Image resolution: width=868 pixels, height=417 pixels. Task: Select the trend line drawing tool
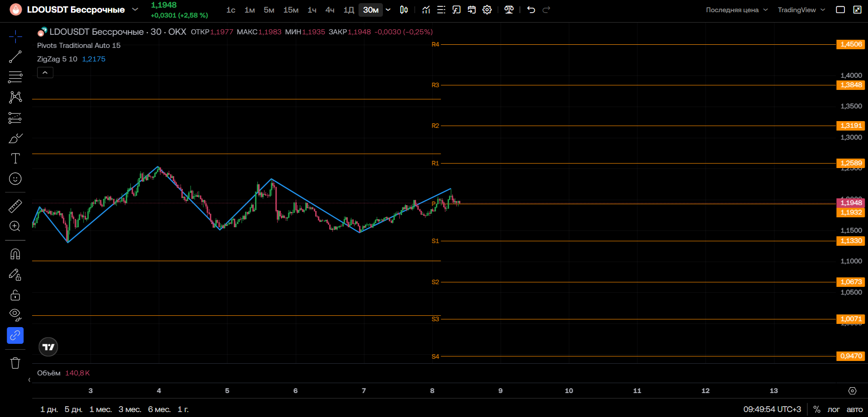[x=15, y=57]
